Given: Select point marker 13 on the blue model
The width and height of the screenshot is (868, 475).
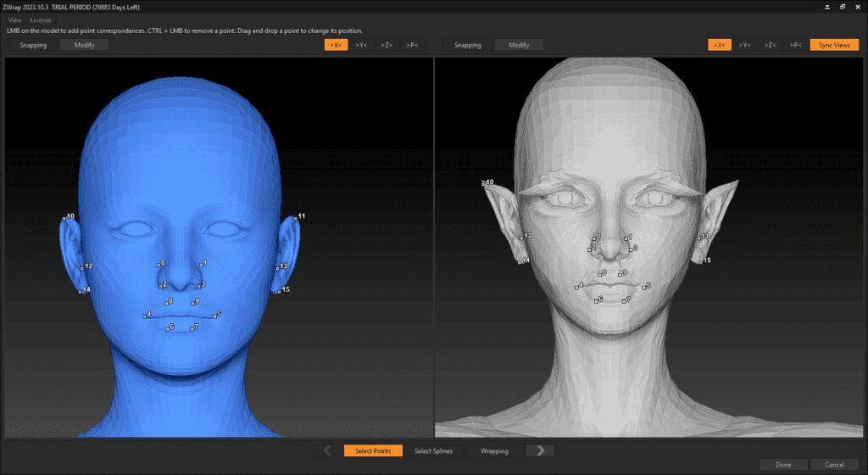Looking at the screenshot, I should pyautogui.click(x=277, y=267).
